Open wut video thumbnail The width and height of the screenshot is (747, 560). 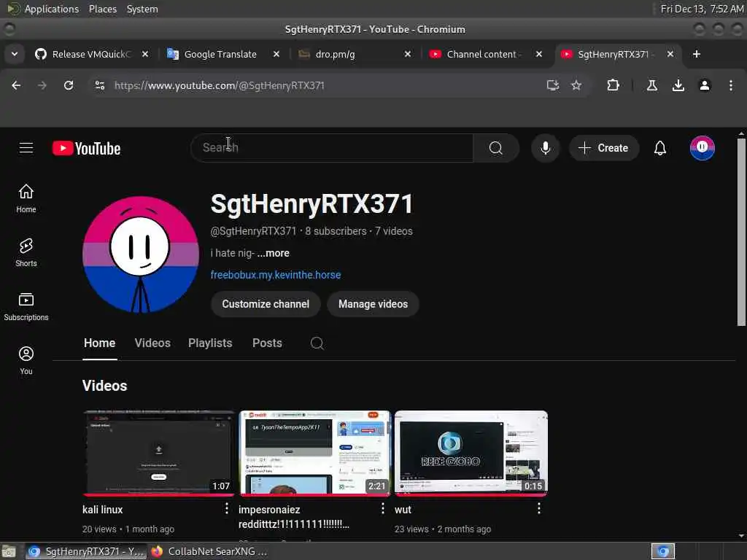(471, 454)
